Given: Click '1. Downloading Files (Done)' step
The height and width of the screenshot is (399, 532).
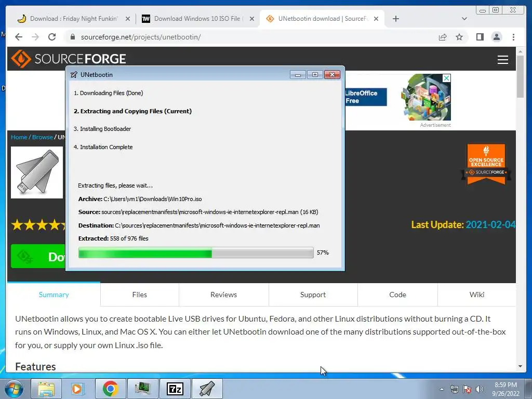Looking at the screenshot, I should click(108, 93).
